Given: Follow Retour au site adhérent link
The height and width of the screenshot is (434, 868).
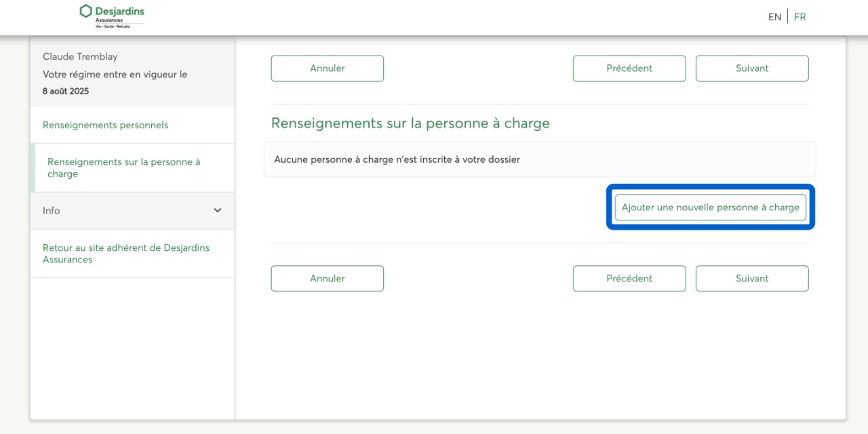Looking at the screenshot, I should point(125,254).
